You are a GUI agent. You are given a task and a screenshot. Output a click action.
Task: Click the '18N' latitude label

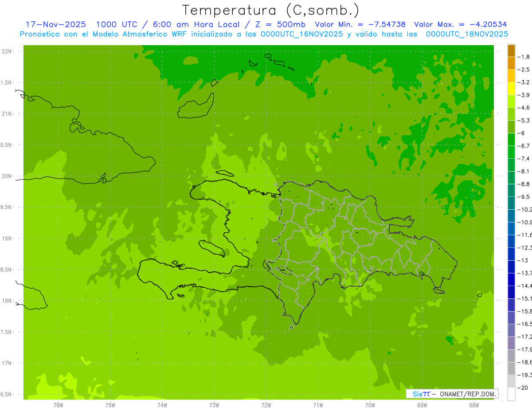point(6,301)
